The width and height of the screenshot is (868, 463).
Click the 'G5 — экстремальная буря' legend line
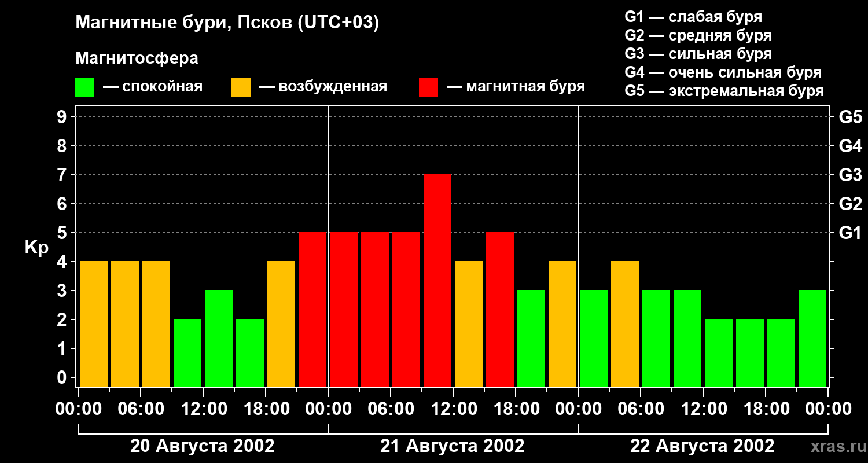(x=724, y=91)
